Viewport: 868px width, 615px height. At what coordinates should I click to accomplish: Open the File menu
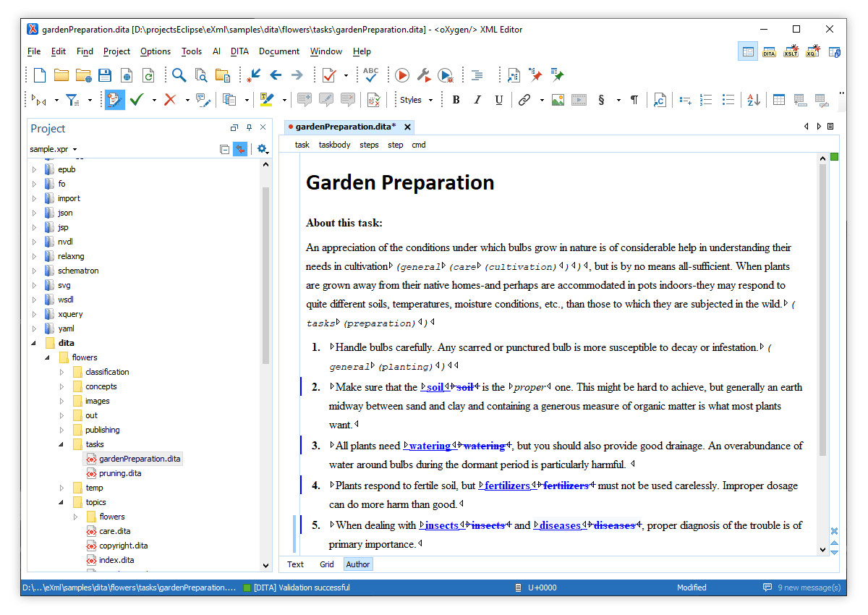34,51
